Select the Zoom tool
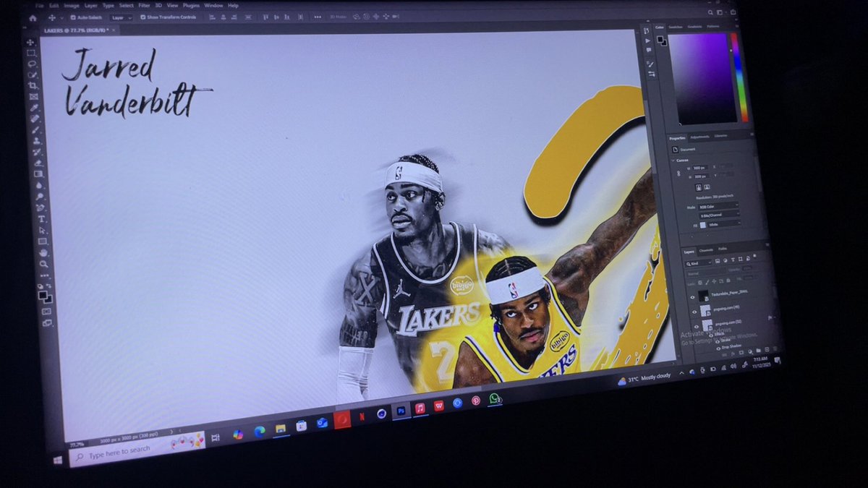This screenshot has height=488, width=868. [x=44, y=264]
